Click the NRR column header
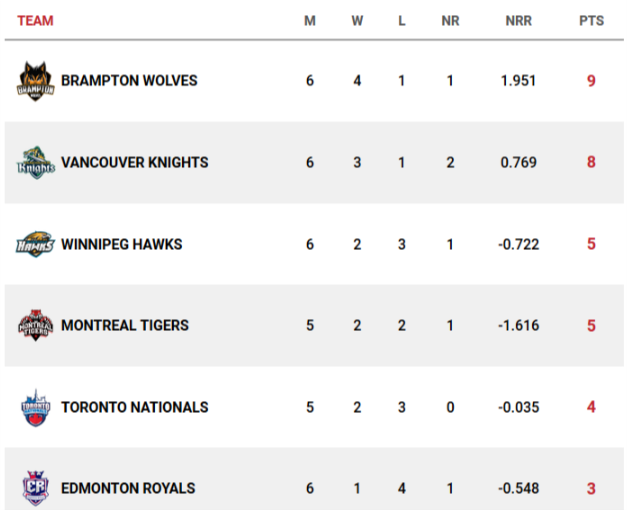 [x=519, y=21]
